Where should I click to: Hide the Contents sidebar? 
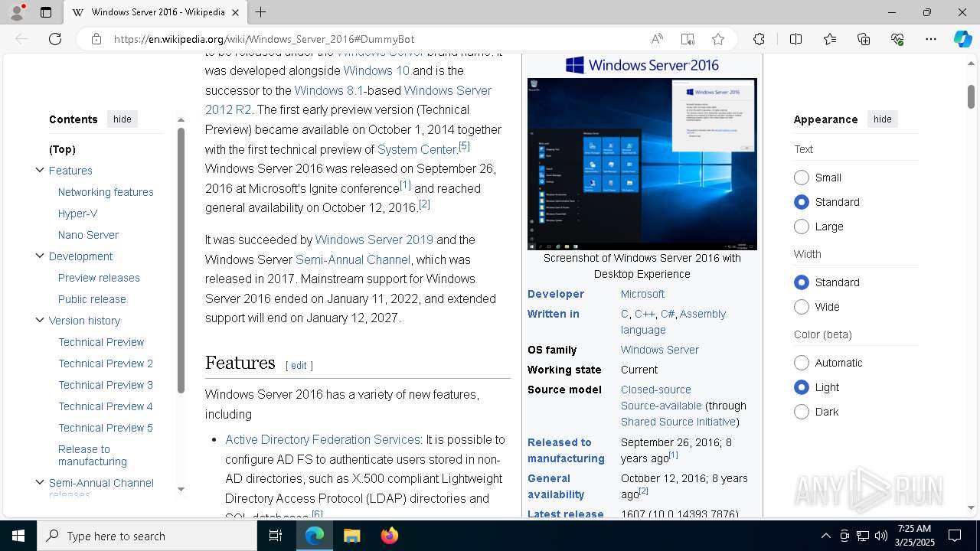pos(122,119)
